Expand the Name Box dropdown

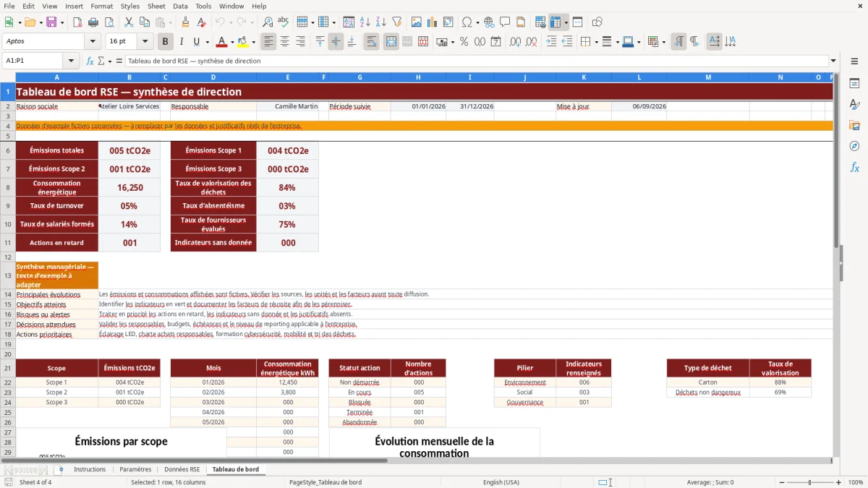(71, 61)
